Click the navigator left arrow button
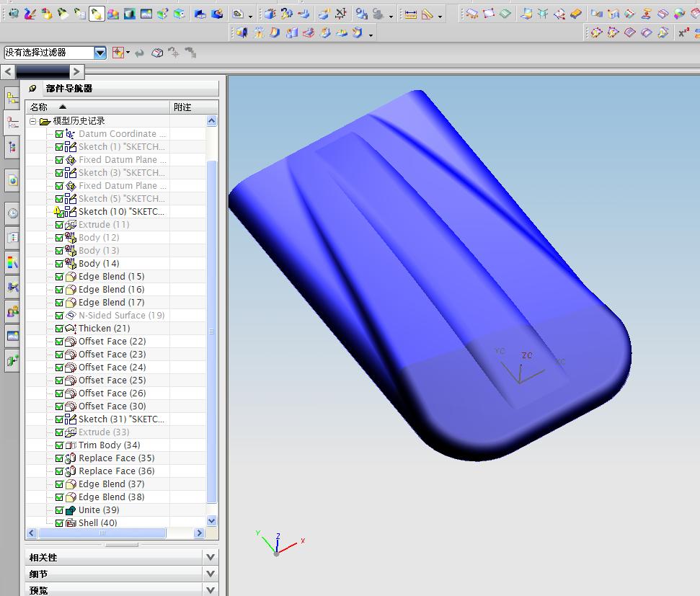Image resolution: width=700 pixels, height=596 pixels. pyautogui.click(x=8, y=71)
